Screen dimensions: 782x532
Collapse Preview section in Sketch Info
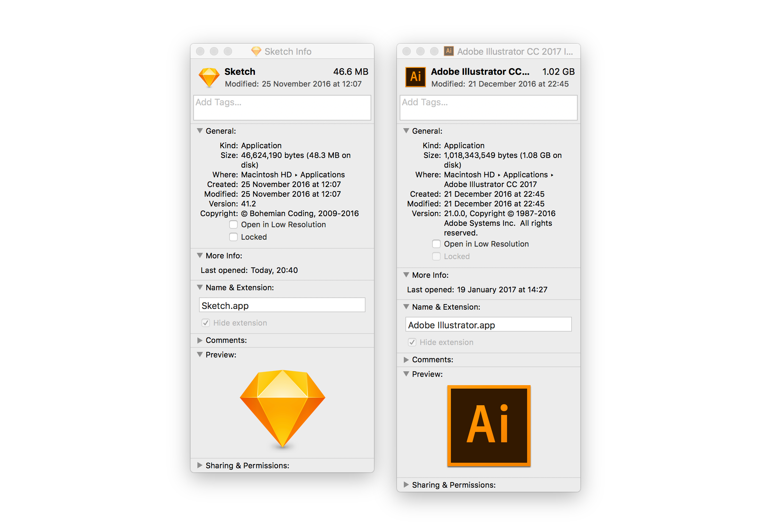[200, 355]
